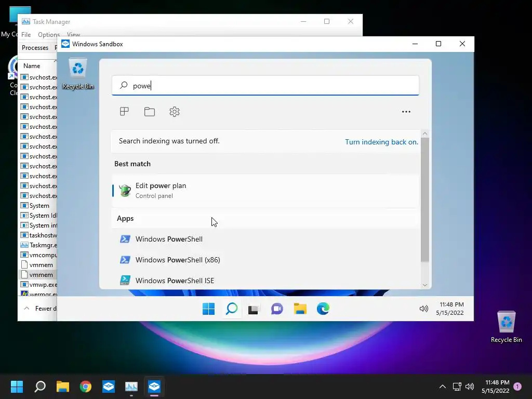Open notification badge on host taskbar
This screenshot has height=399, width=532.
click(517, 387)
